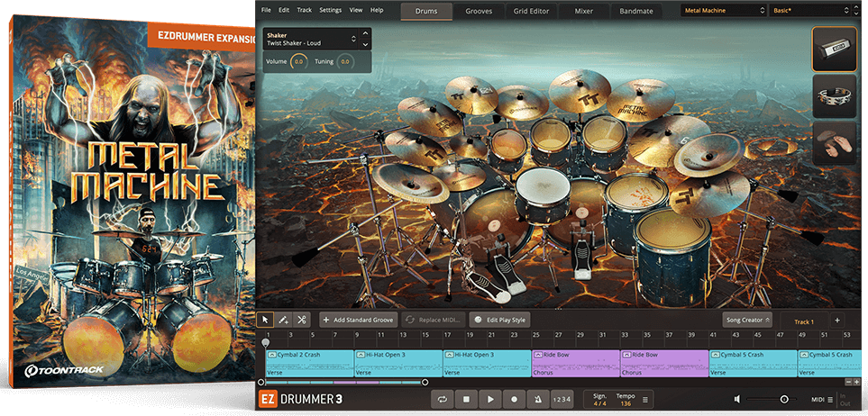Open the Shaker instrument selection dropdown

pyautogui.click(x=311, y=40)
